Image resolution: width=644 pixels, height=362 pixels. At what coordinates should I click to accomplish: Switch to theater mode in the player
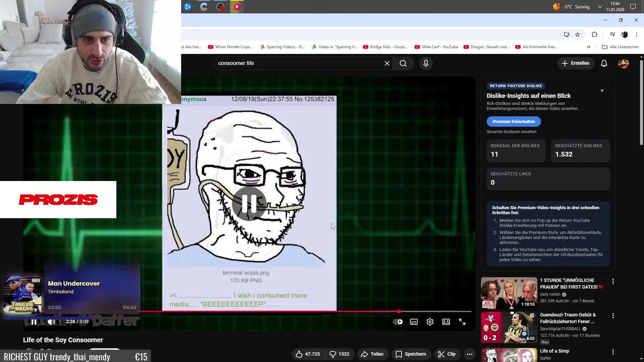tap(446, 322)
